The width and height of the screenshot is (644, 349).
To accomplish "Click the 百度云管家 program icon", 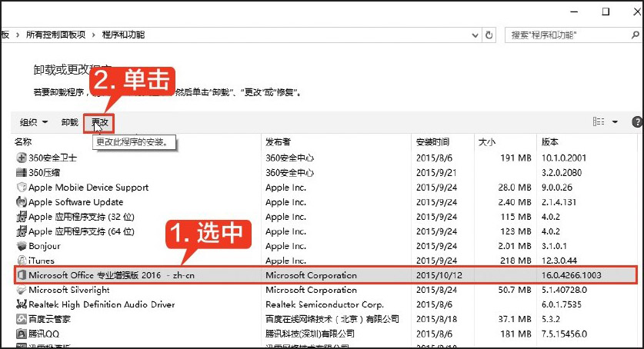I will (x=22, y=319).
